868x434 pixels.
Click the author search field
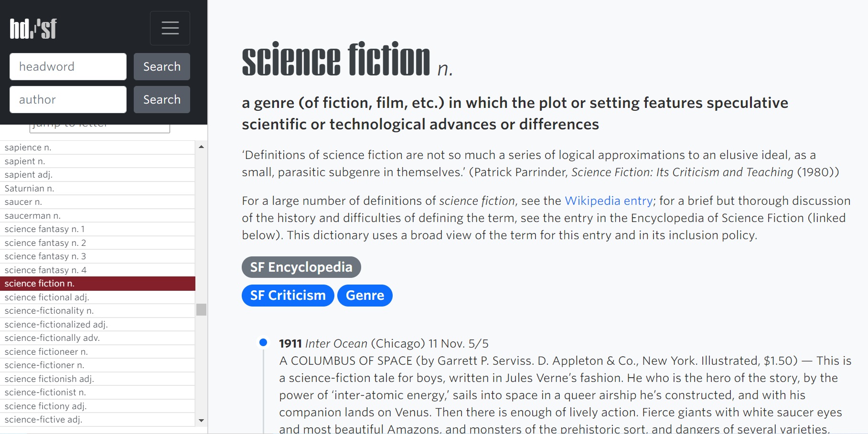tap(68, 99)
